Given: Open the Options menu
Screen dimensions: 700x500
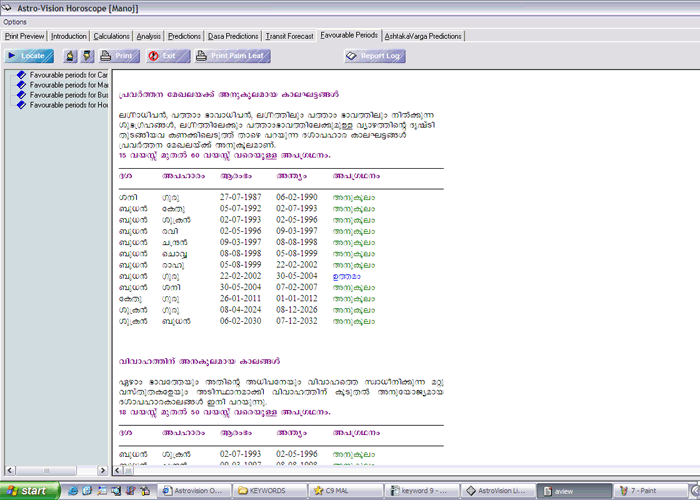Looking at the screenshot, I should coord(15,22).
